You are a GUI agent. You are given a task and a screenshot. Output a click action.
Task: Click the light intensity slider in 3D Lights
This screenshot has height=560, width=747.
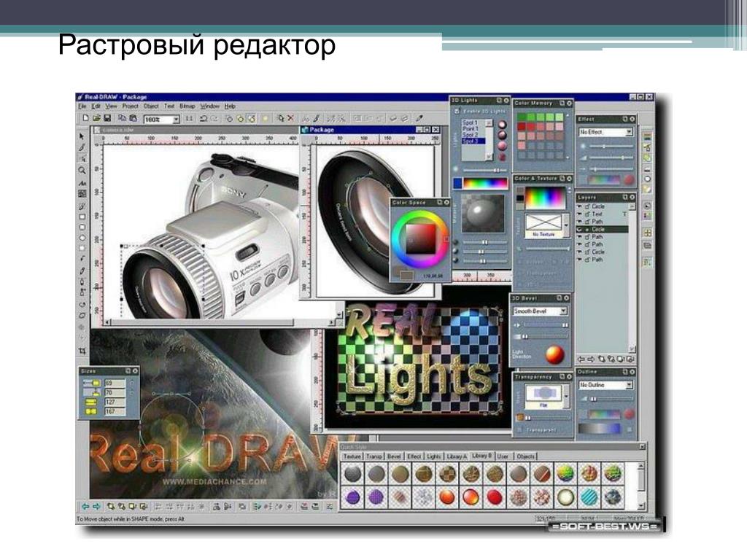pyautogui.click(x=484, y=170)
